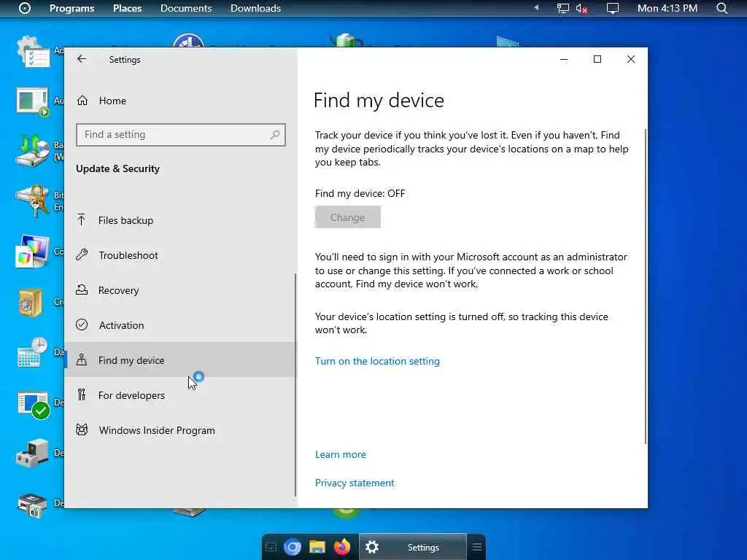Open the desktop icon with green play badge
Viewport: 747px width, 560px height.
pyautogui.click(x=32, y=102)
